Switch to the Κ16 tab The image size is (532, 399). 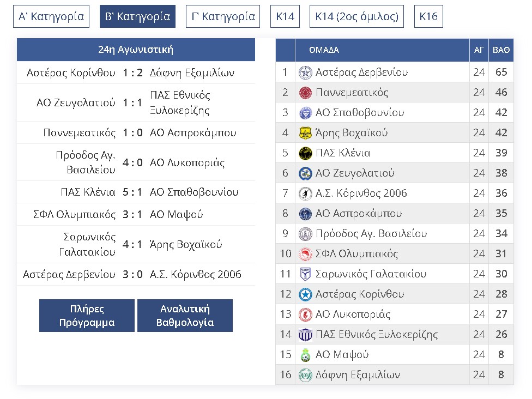pos(428,16)
